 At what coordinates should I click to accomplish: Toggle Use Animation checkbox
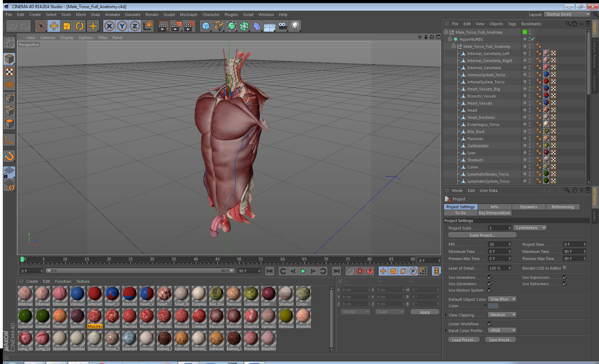coord(490,277)
